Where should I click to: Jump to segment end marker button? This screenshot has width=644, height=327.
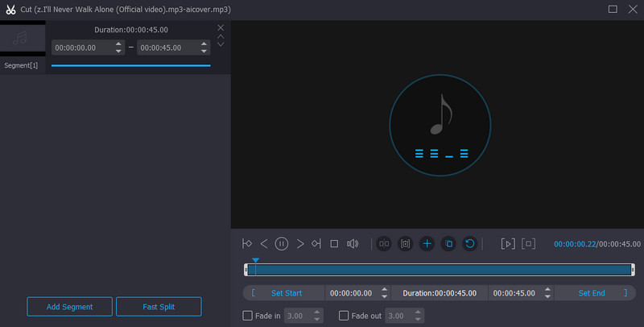[x=316, y=243]
